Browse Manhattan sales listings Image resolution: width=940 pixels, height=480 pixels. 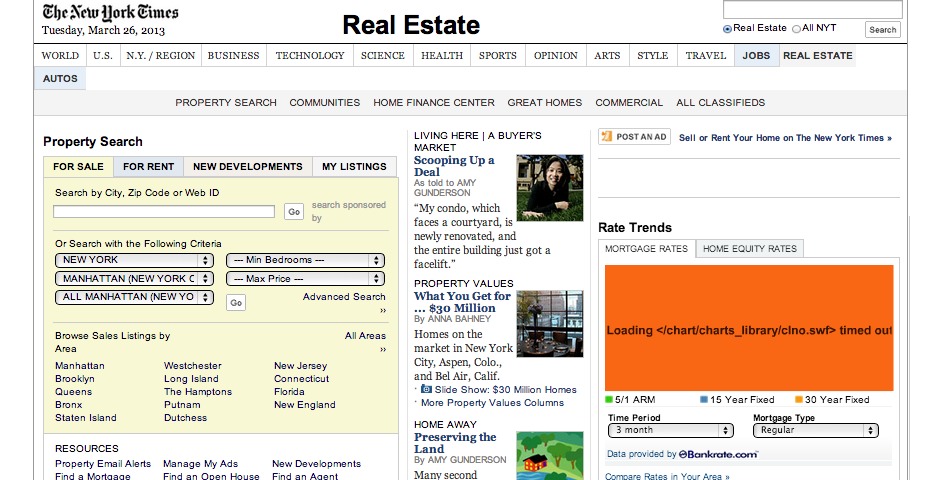click(x=80, y=366)
